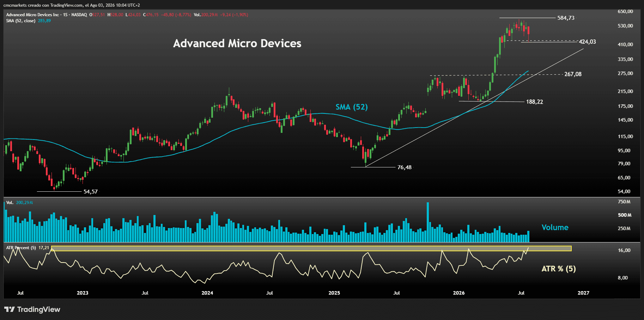Click the 2026 time axis label
644x320 pixels.
459,293
